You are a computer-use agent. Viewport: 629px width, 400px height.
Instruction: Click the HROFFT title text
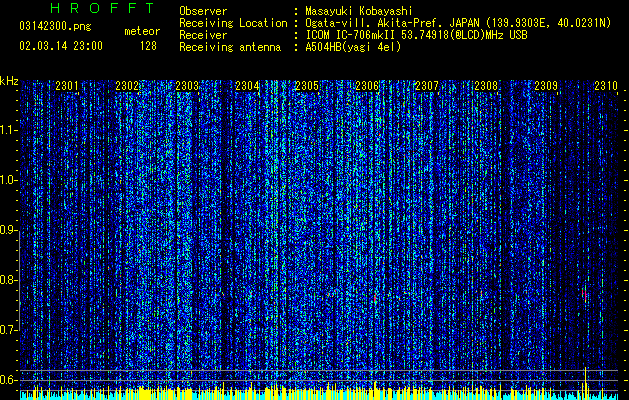(x=103, y=8)
